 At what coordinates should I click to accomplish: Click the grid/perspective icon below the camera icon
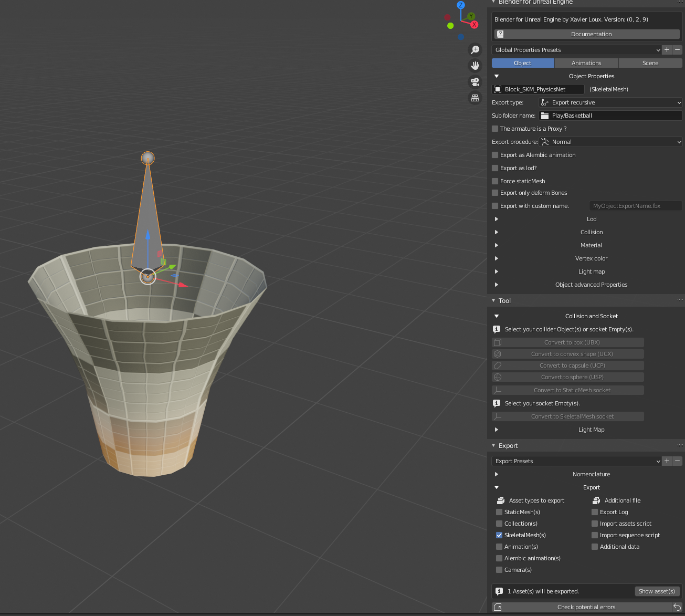point(475,98)
